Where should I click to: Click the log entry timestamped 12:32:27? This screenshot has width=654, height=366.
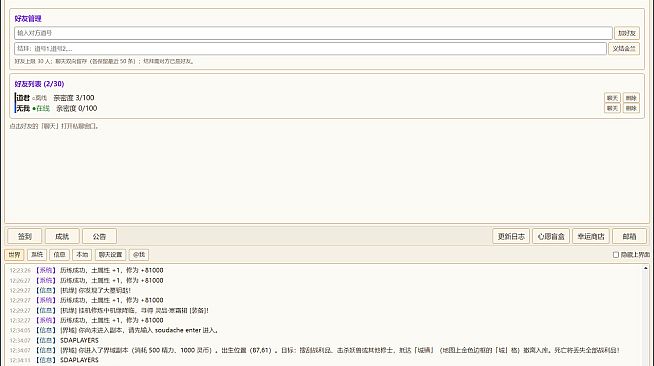click(x=86, y=321)
